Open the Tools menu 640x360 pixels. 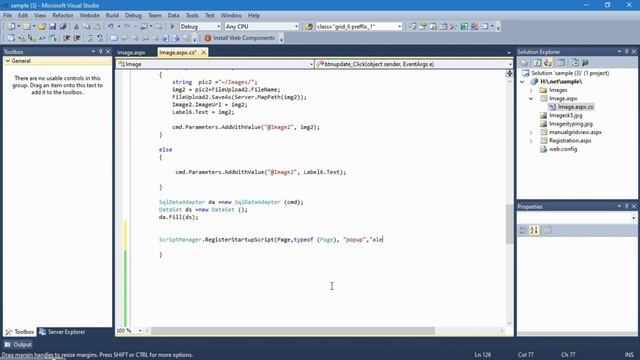[192, 16]
